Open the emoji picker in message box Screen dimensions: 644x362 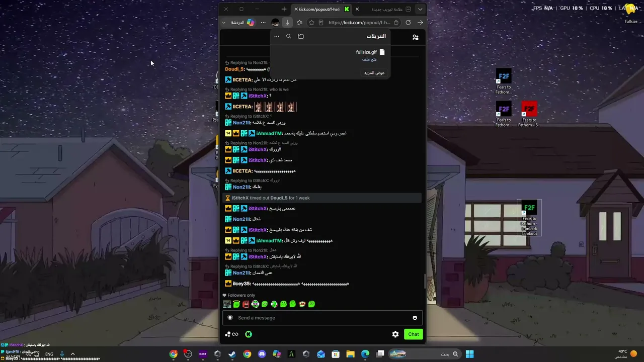415,318
